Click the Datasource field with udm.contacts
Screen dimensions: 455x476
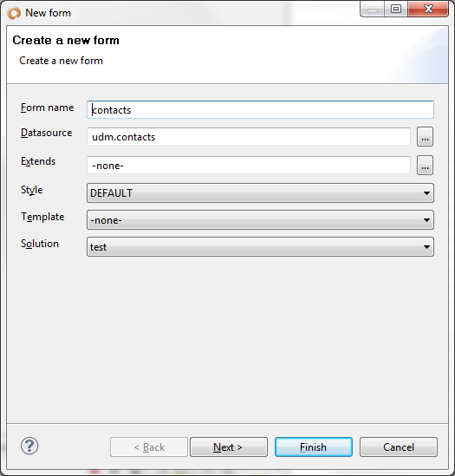pyautogui.click(x=249, y=137)
